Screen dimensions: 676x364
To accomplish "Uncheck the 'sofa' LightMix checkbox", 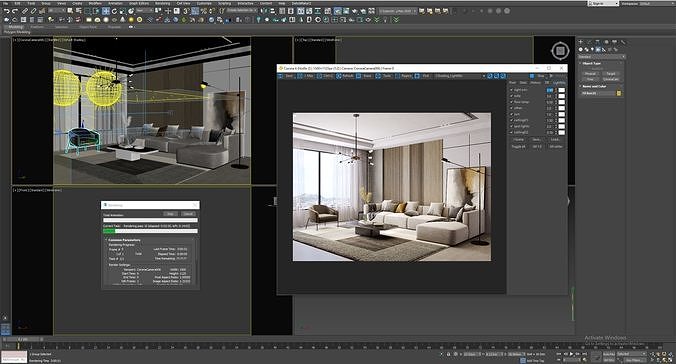I will coord(511,96).
